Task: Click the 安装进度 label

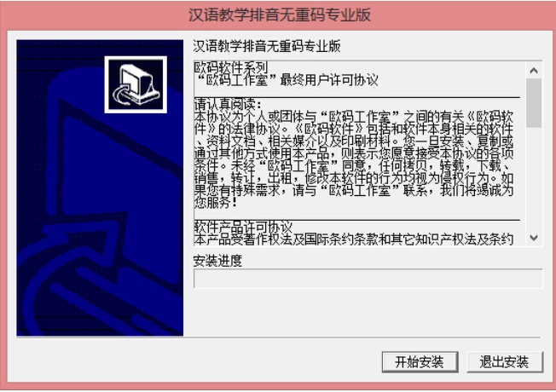Action: [x=217, y=261]
